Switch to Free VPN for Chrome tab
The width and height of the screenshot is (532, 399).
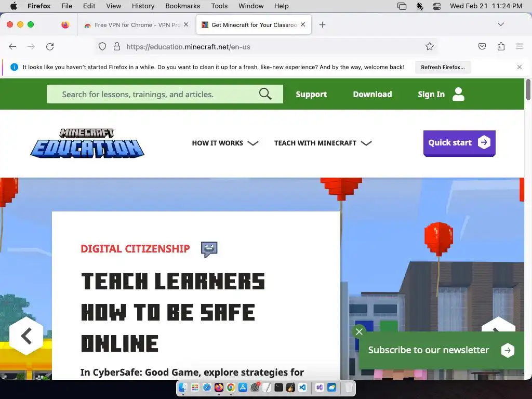137,25
